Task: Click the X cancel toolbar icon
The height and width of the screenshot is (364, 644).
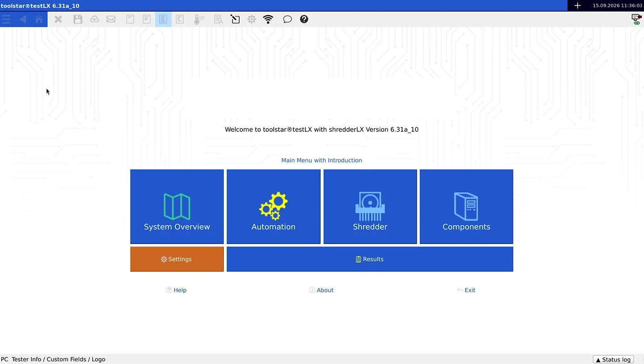Action: coord(58,19)
